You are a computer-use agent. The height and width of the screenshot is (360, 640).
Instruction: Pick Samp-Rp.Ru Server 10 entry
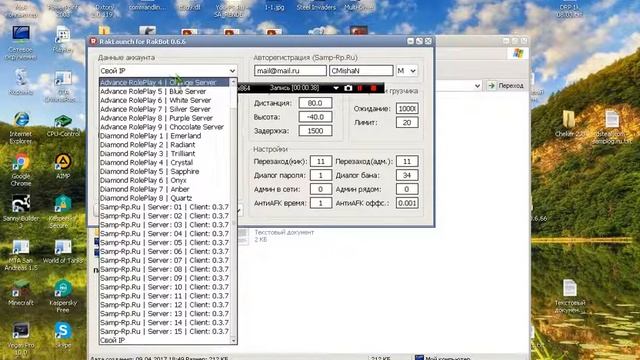click(164, 287)
